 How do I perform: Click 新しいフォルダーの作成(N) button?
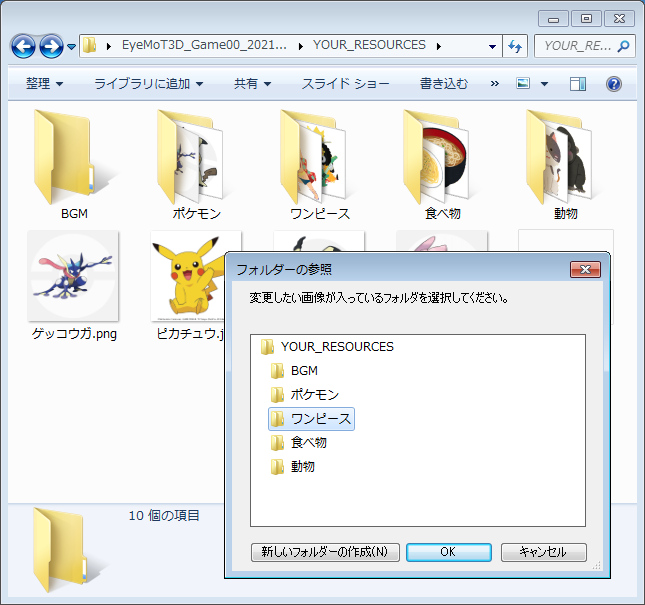[325, 552]
